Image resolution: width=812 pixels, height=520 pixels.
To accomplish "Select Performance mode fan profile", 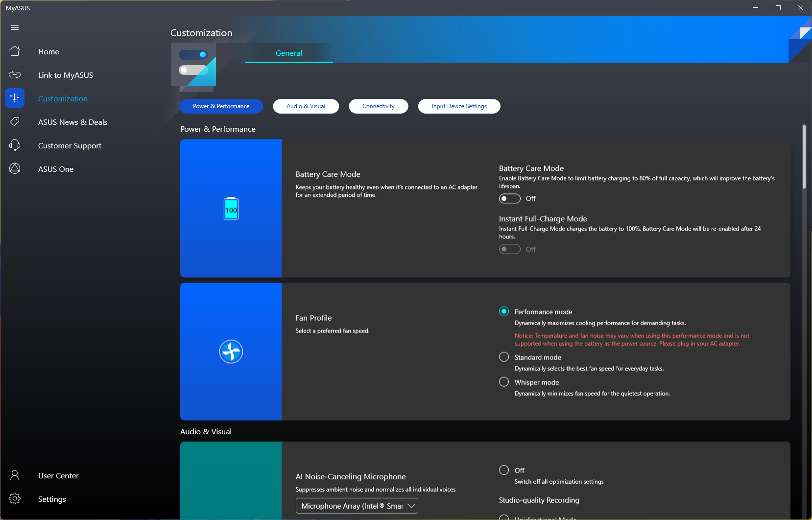I will point(504,311).
